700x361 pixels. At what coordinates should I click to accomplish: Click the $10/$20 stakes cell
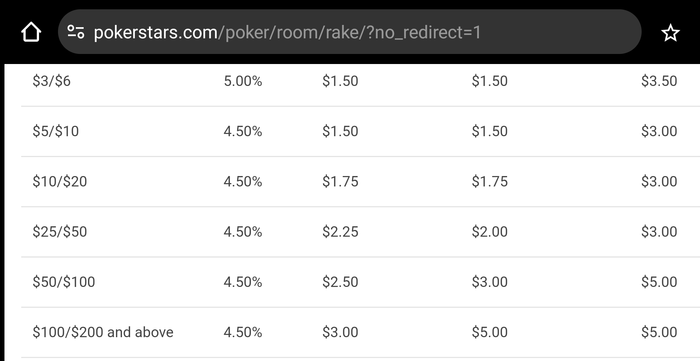point(59,182)
